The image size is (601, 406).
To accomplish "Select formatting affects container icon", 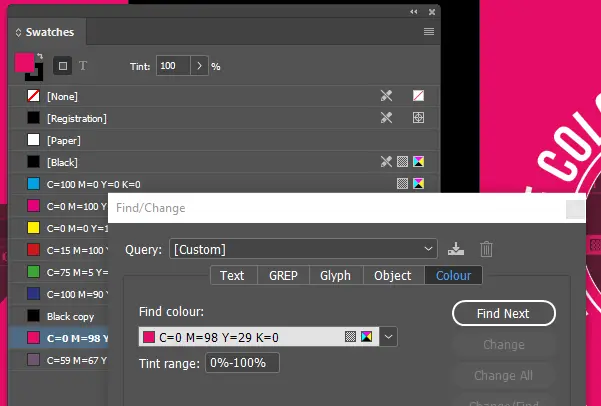I will point(62,66).
